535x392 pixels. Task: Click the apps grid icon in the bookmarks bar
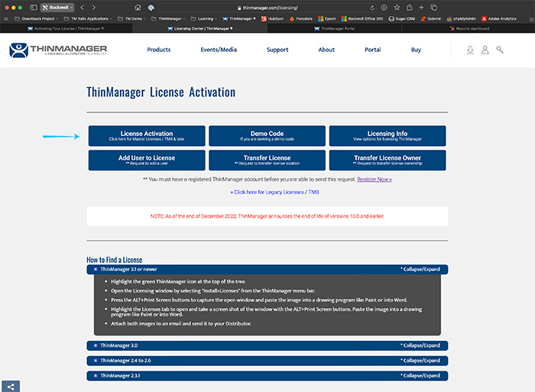[x=6, y=19]
